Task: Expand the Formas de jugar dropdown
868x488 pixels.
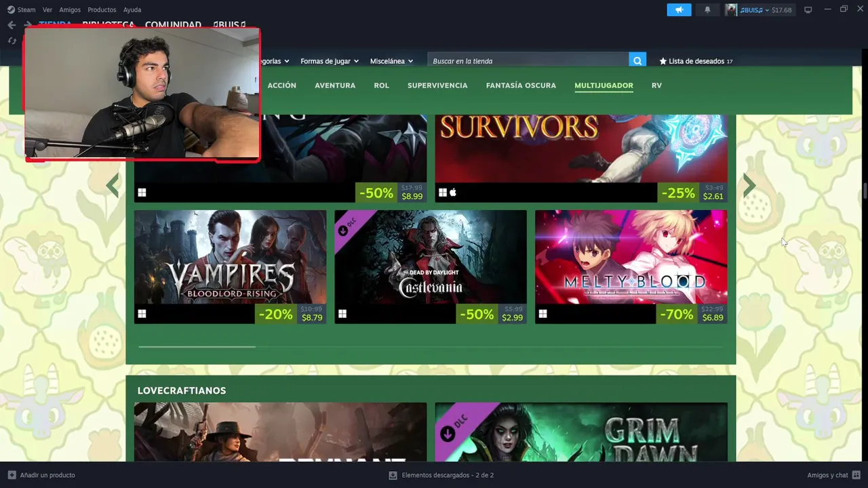Action: [x=330, y=61]
